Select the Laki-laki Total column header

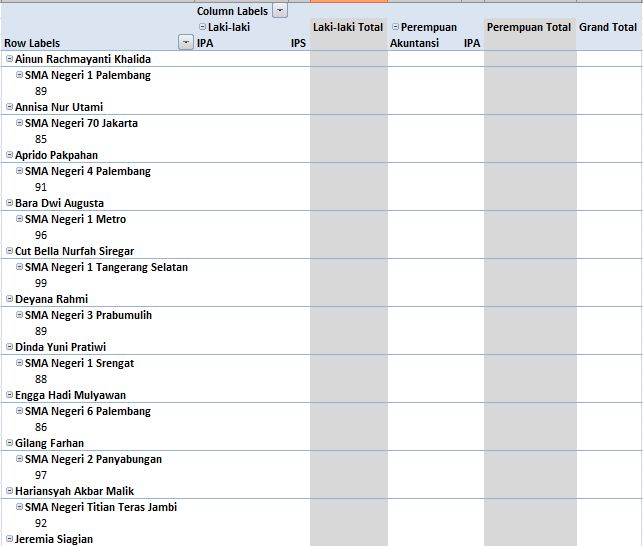click(348, 27)
